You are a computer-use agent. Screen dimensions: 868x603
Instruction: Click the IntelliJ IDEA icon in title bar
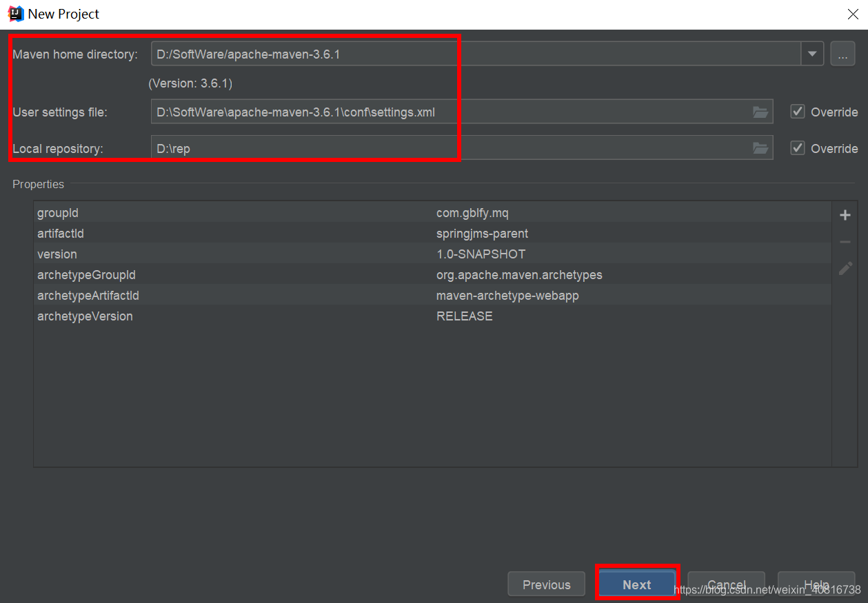tap(15, 13)
